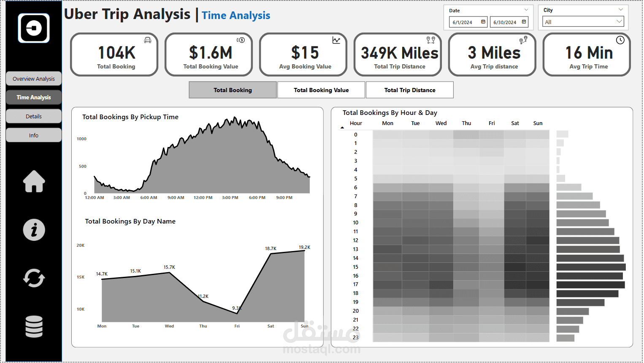Screen dimensions: 644x363
Task: Select the Time Analysis page button
Action: pyautogui.click(x=34, y=97)
